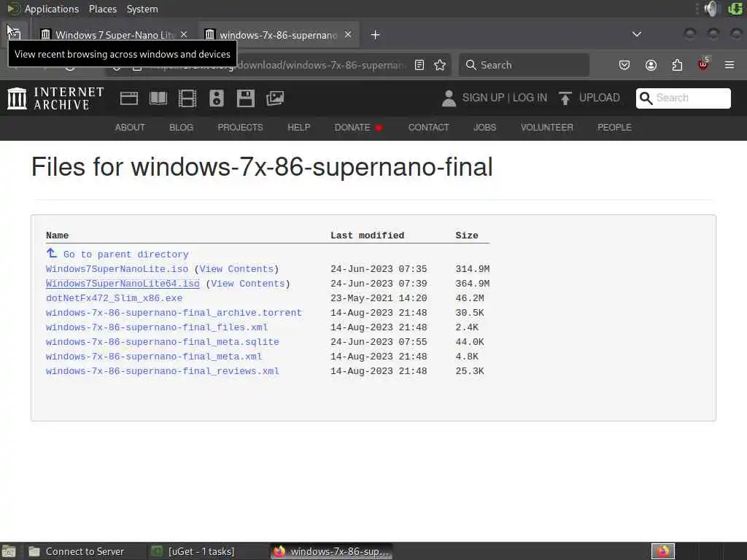Expand the list all tabs chevron

pyautogui.click(x=636, y=34)
